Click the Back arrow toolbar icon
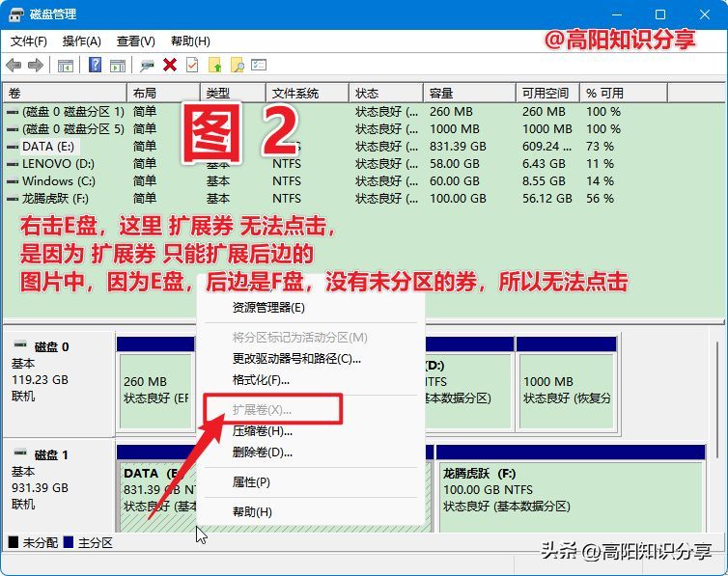The height and width of the screenshot is (576, 728). (x=14, y=66)
